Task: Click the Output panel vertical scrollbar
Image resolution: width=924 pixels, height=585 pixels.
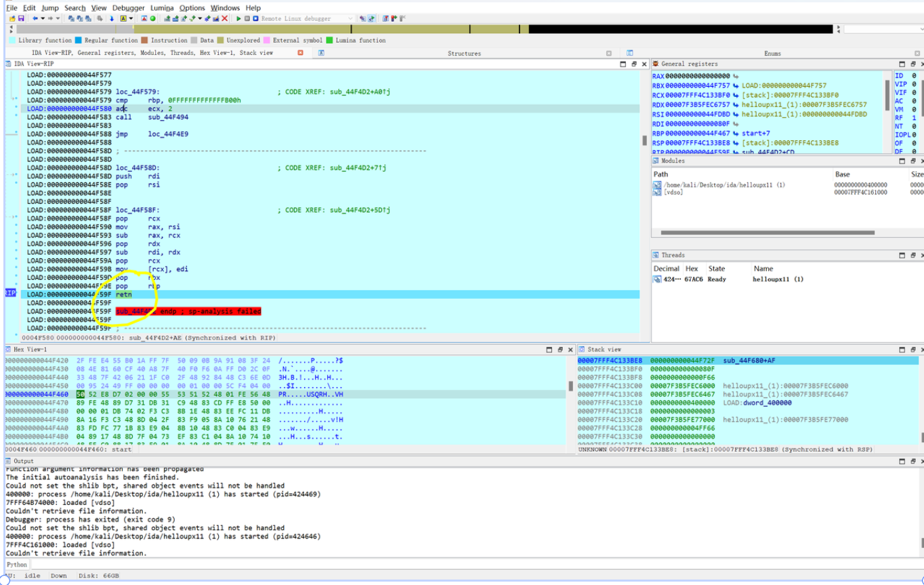Action: [x=921, y=542]
